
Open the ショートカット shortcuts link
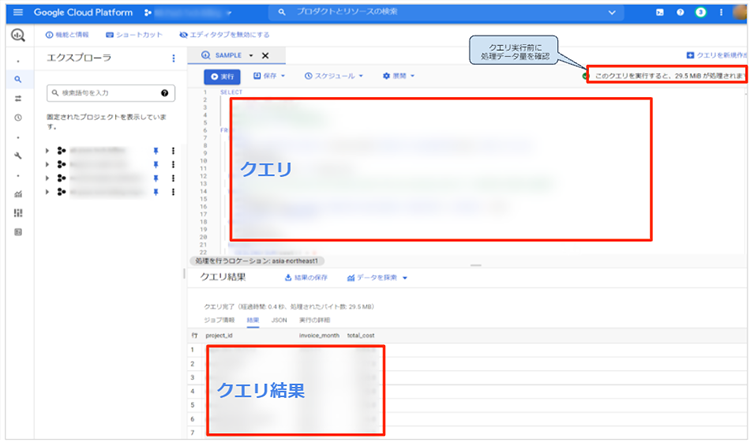[x=134, y=35]
